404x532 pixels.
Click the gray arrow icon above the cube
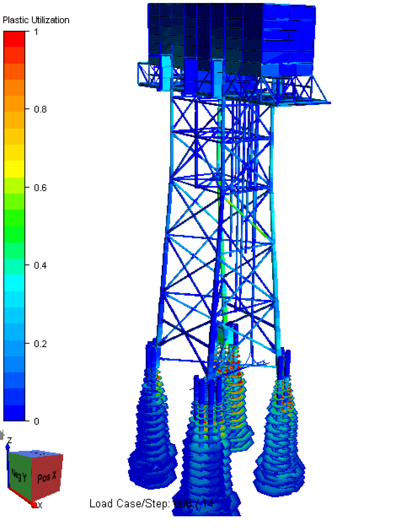pyautogui.click(x=2, y=434)
